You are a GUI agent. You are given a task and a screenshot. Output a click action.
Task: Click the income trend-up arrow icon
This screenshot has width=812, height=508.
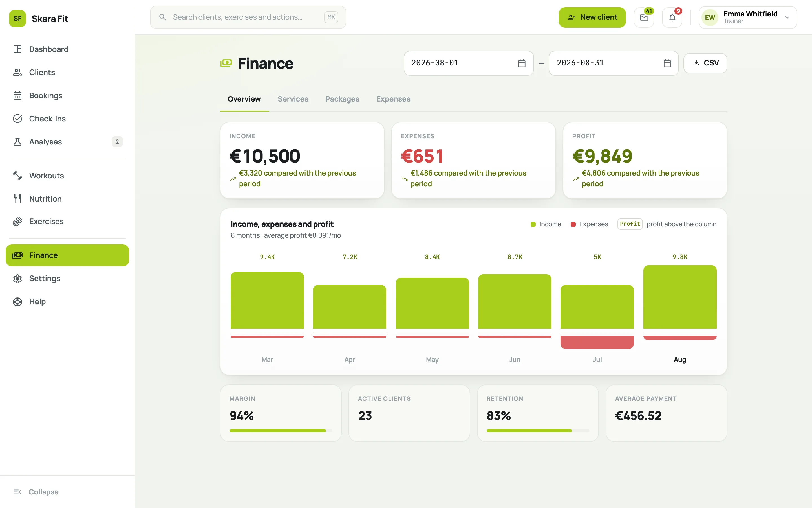click(233, 179)
